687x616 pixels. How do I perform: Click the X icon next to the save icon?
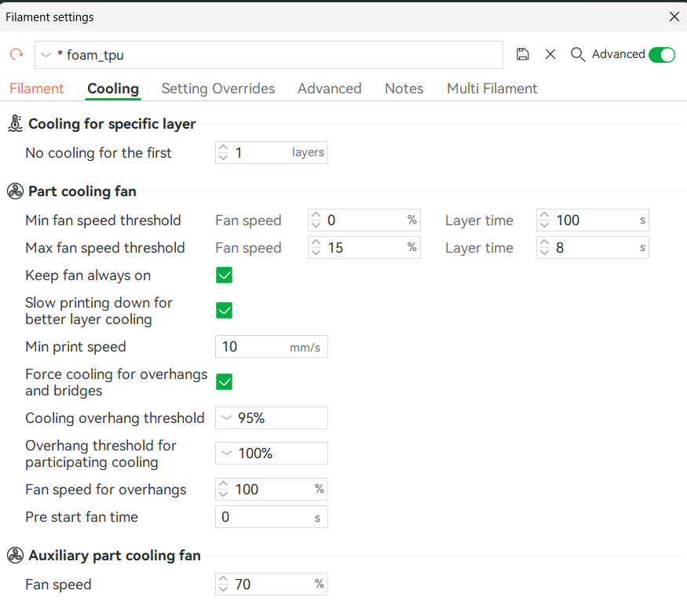(x=550, y=54)
